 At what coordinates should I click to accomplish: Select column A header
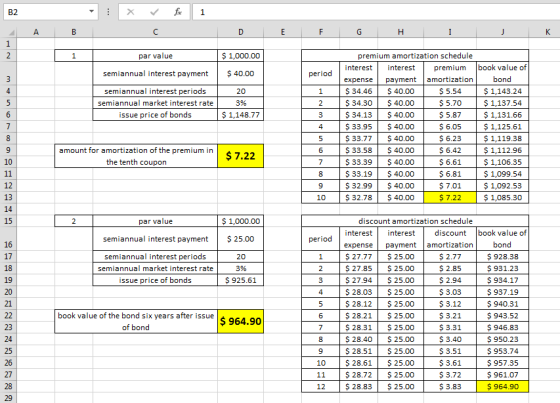[x=36, y=32]
